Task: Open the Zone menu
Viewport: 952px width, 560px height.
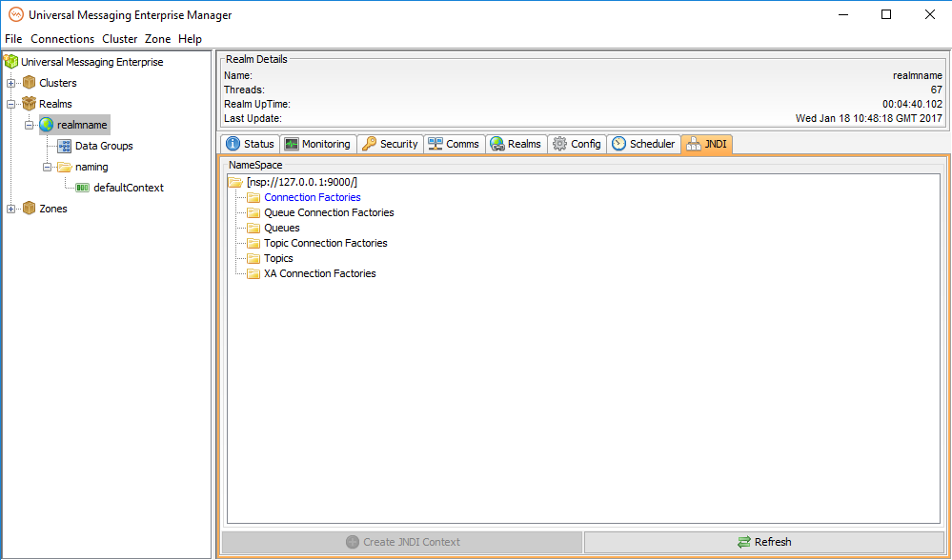Action: point(158,39)
